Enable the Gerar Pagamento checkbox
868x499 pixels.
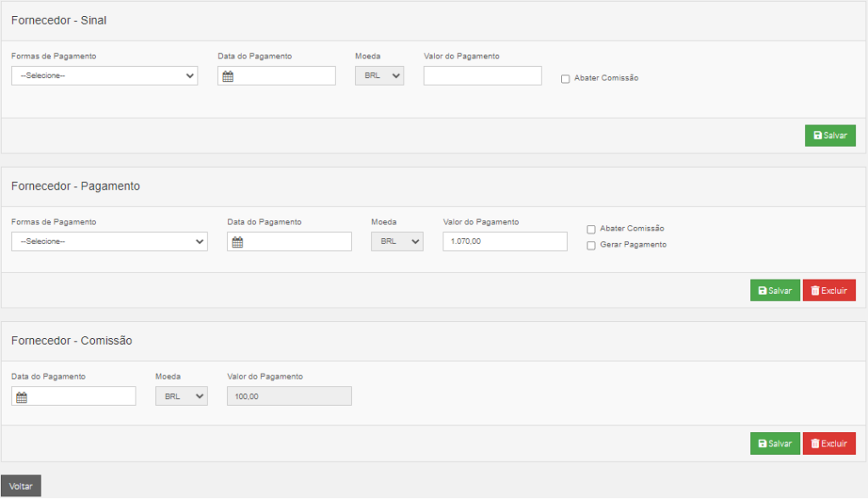click(591, 246)
